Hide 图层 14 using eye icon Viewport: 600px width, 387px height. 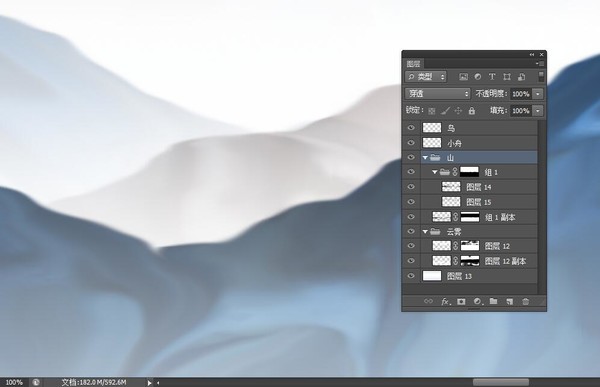[411, 187]
